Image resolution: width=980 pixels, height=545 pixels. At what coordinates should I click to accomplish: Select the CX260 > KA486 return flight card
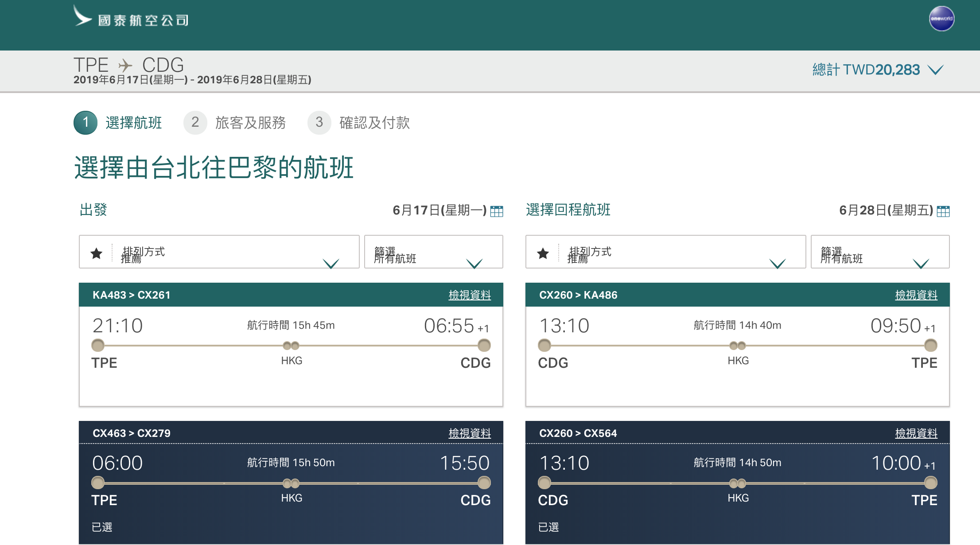pyautogui.click(x=737, y=344)
